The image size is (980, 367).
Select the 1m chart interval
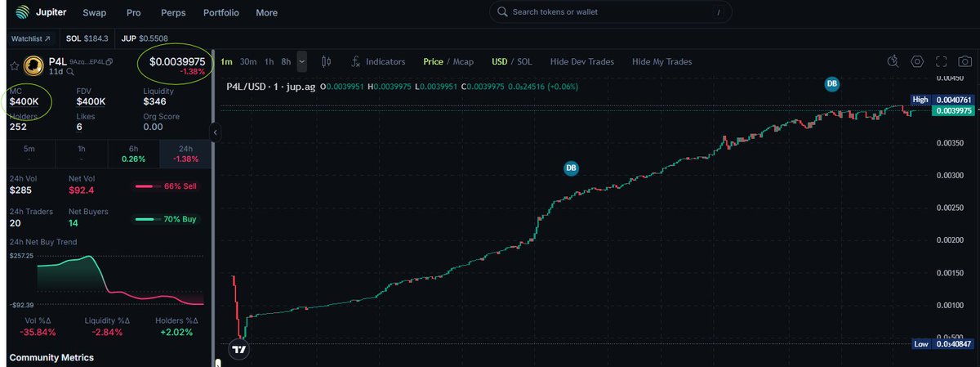[x=226, y=61]
